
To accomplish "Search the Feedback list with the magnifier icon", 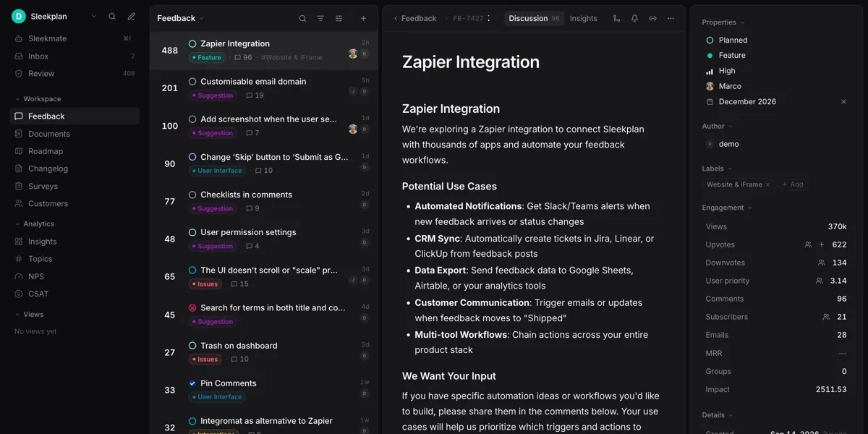I will 302,18.
